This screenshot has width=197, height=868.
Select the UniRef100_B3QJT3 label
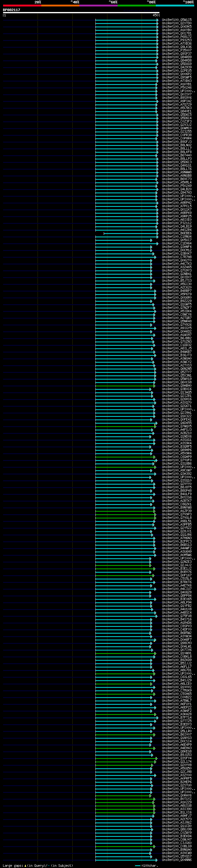177,355
